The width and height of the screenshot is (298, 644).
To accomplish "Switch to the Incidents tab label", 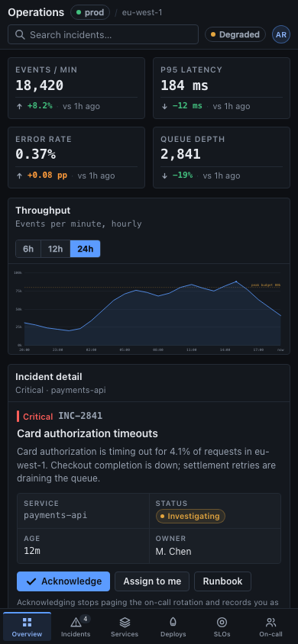I will click(76, 634).
